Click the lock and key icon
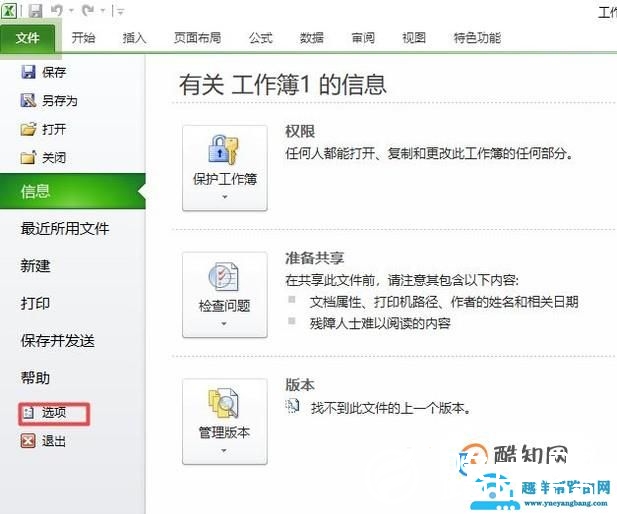 (224, 150)
